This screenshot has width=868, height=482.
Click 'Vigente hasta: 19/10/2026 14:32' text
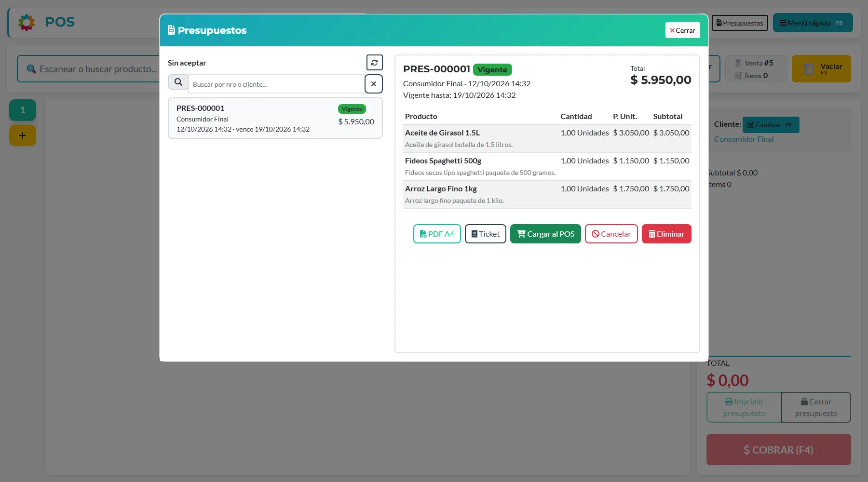[x=460, y=95]
